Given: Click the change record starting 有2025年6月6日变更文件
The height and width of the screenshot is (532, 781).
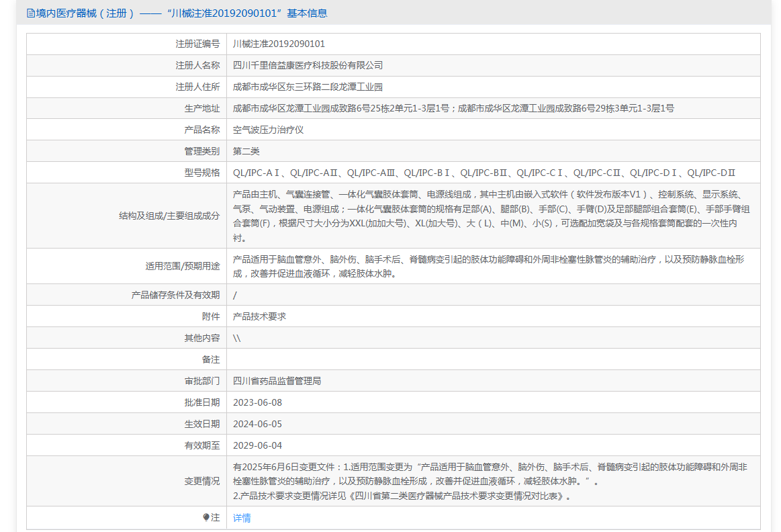Looking at the screenshot, I should point(490,481).
